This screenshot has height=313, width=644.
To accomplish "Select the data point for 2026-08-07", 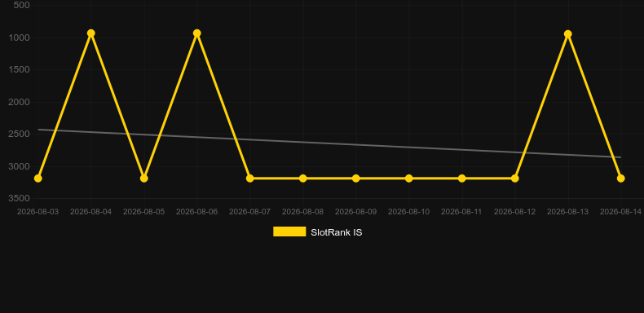I will pyautogui.click(x=250, y=179).
